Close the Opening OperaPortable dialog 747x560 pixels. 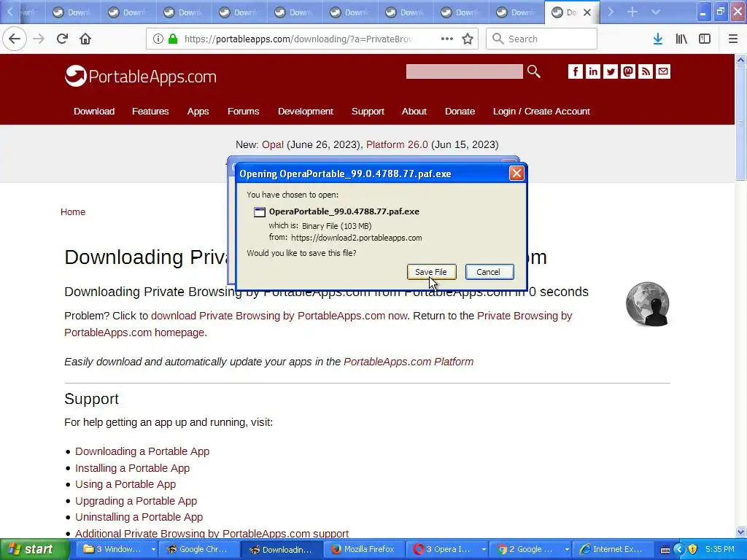click(x=516, y=174)
